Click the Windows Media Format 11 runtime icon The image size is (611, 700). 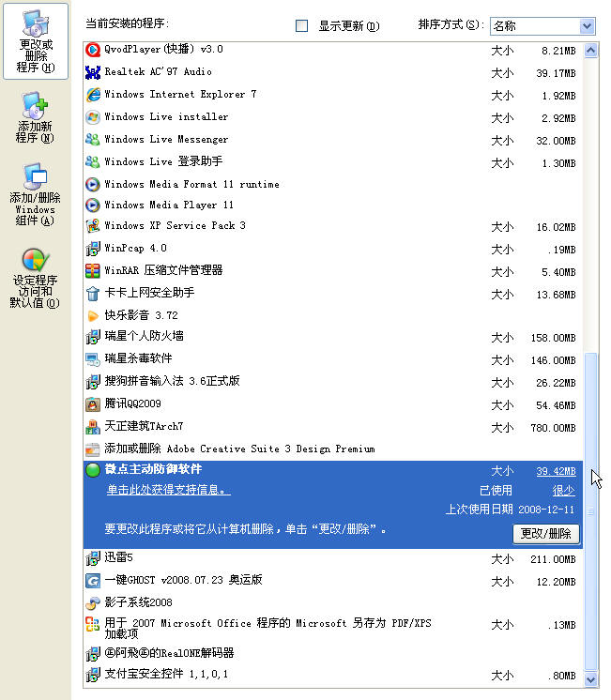(x=93, y=184)
